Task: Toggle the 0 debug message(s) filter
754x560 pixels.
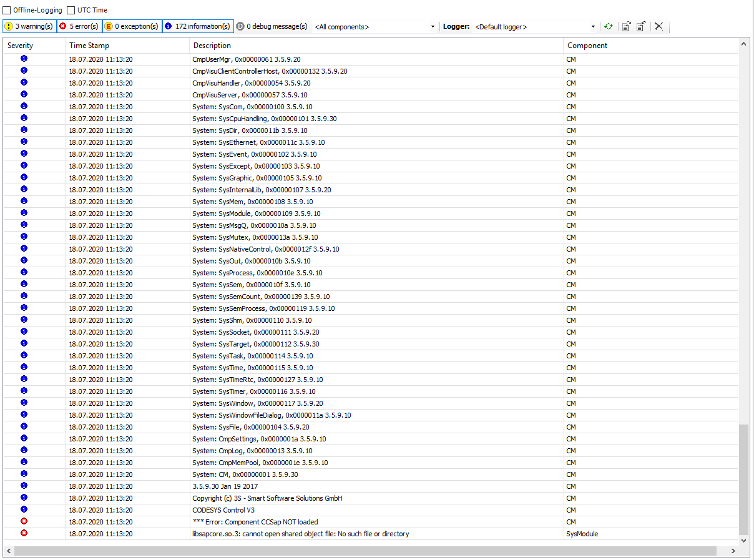Action: point(272,26)
